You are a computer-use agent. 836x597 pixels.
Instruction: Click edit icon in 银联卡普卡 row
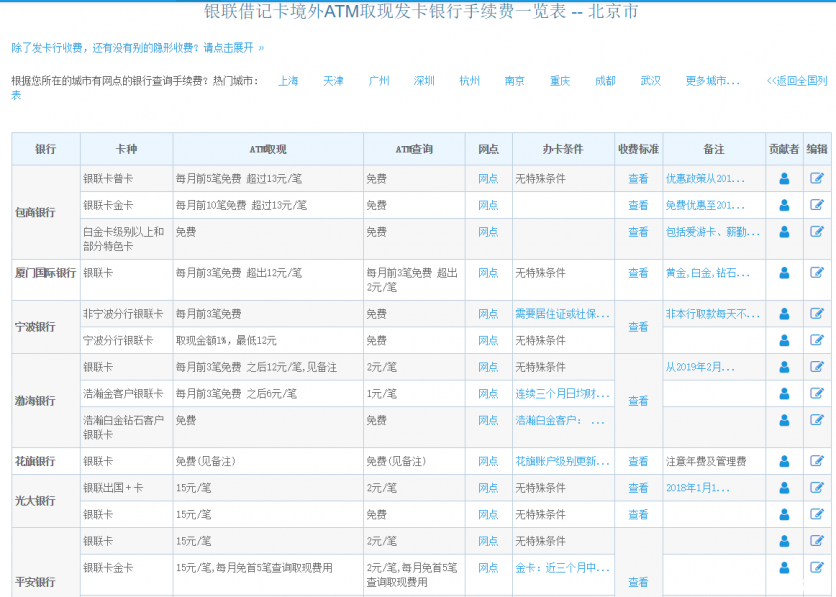click(x=817, y=178)
